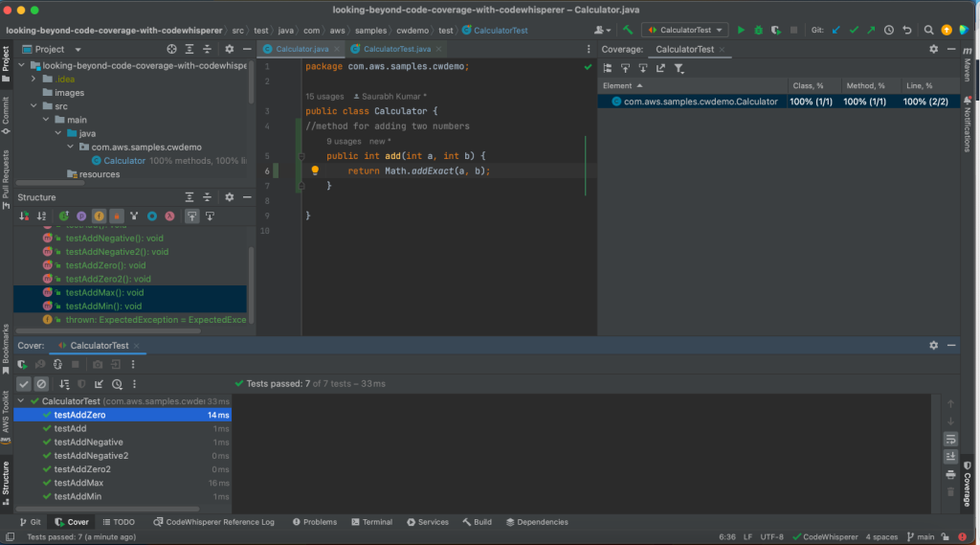
Task: Click the Git Push arrow icon
Action: [x=871, y=30]
